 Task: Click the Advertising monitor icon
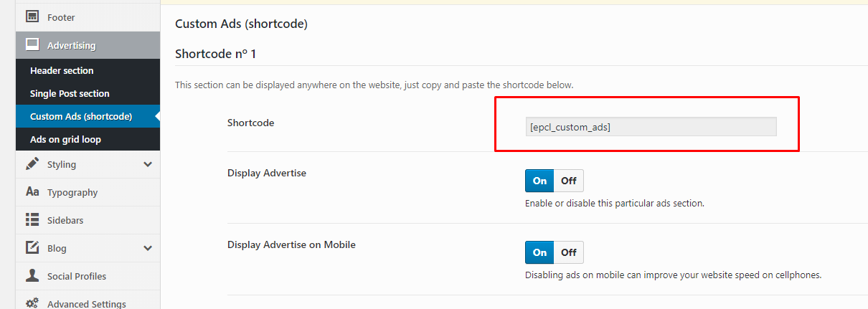click(32, 45)
